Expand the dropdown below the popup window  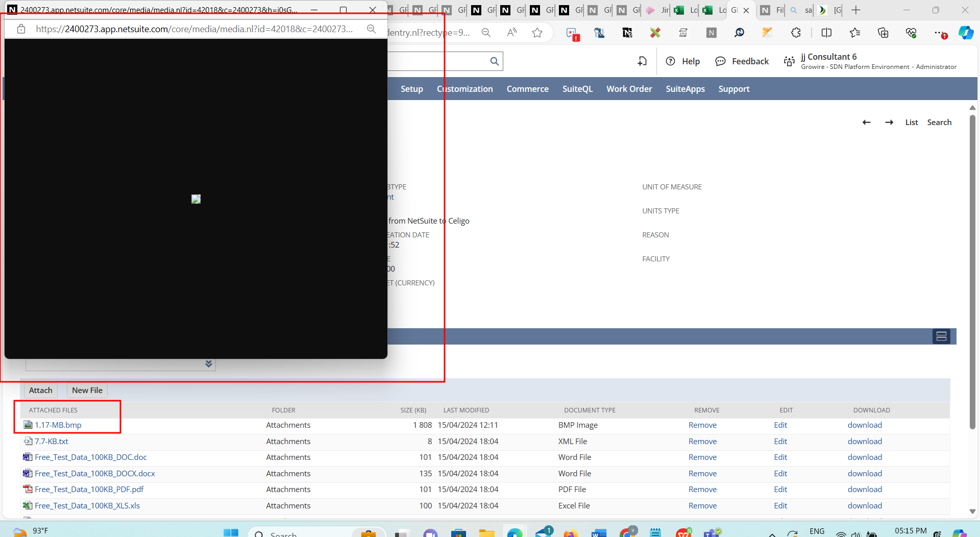tap(208, 364)
